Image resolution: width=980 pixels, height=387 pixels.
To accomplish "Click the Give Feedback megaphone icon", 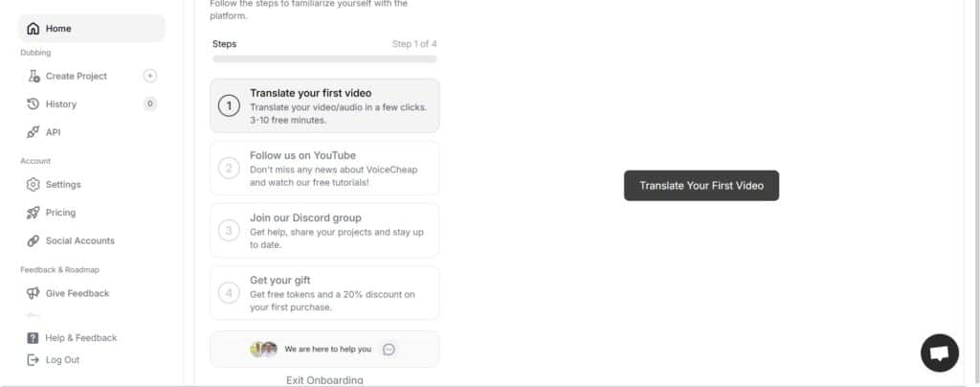I will [33, 294].
